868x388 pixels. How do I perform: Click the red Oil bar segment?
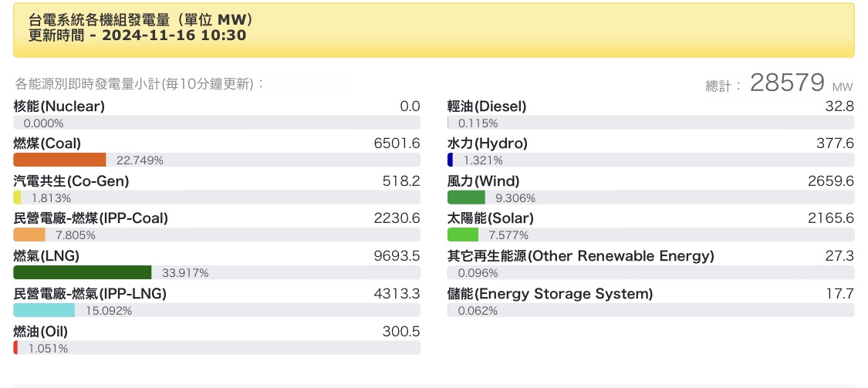point(15,348)
